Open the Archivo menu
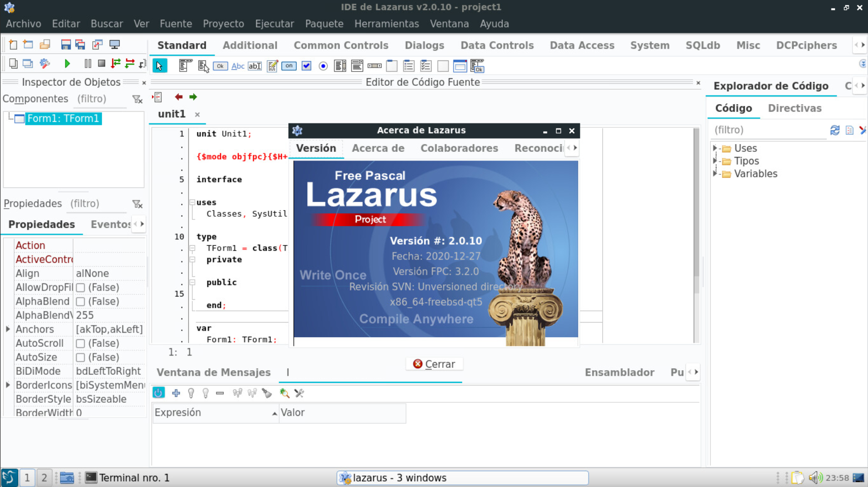This screenshot has width=868, height=487. [x=23, y=24]
